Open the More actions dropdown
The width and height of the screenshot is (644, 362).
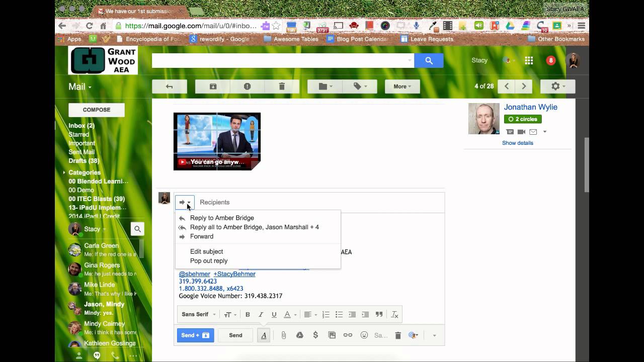pyautogui.click(x=402, y=86)
